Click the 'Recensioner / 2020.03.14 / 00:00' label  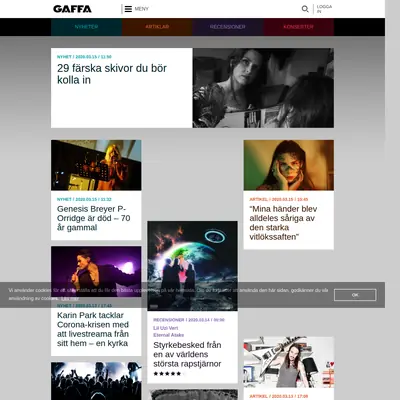point(189,320)
